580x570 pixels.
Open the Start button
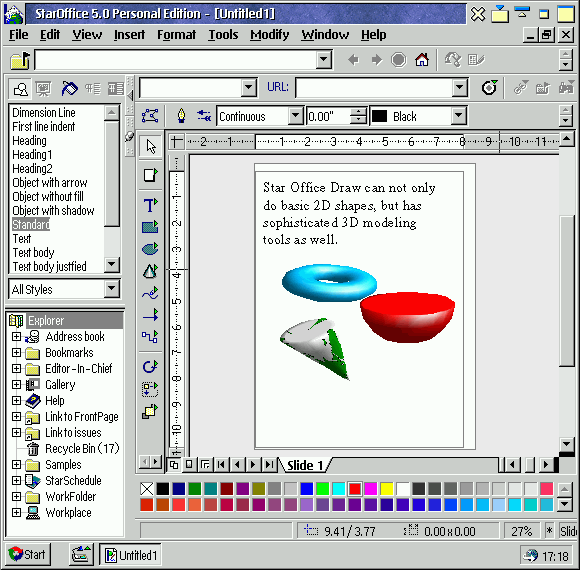27,554
